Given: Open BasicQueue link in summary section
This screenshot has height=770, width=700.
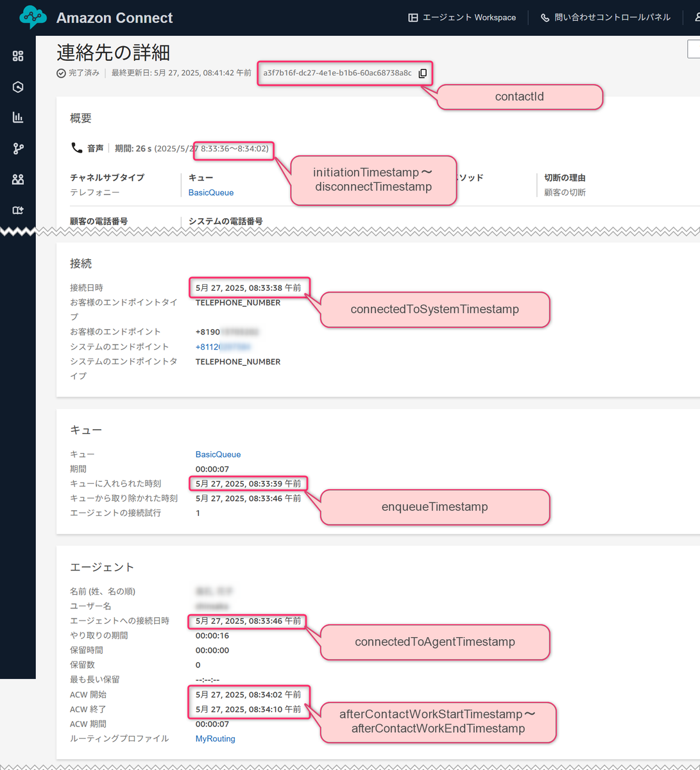Looking at the screenshot, I should (x=211, y=193).
